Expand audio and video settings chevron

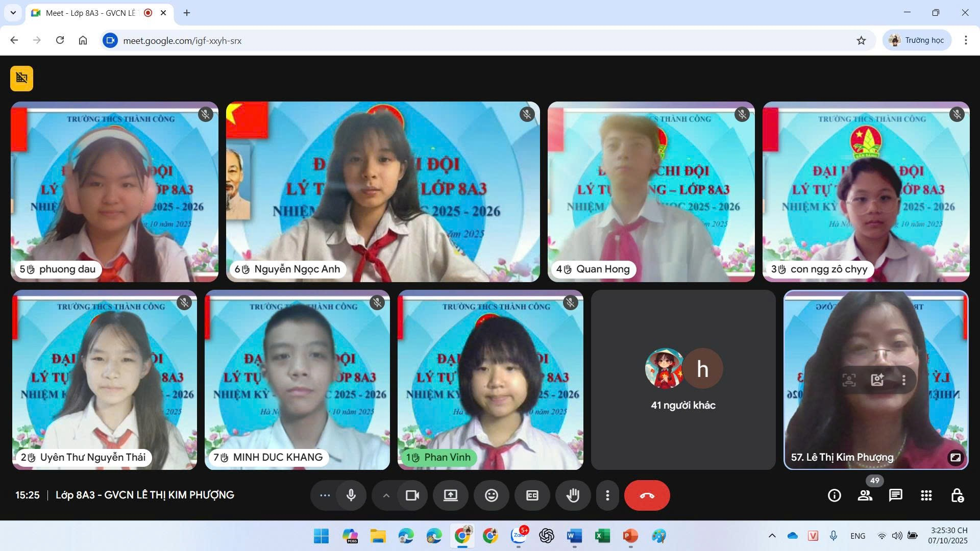(386, 495)
